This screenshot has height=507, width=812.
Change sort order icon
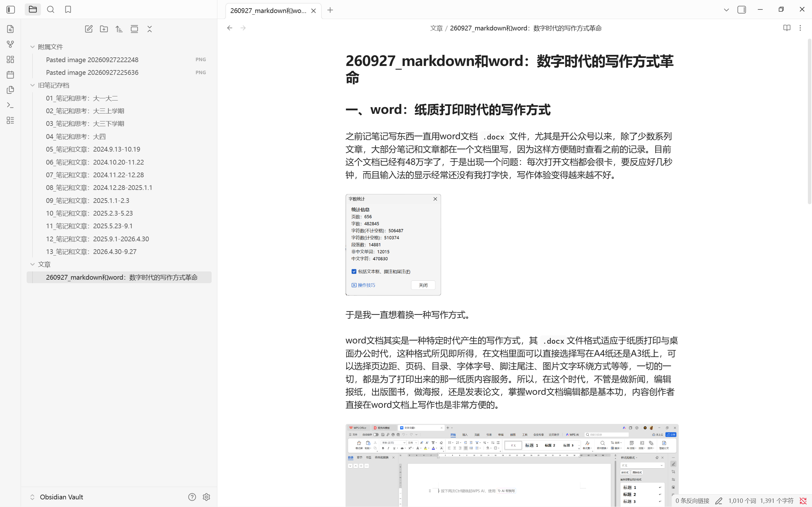(119, 29)
